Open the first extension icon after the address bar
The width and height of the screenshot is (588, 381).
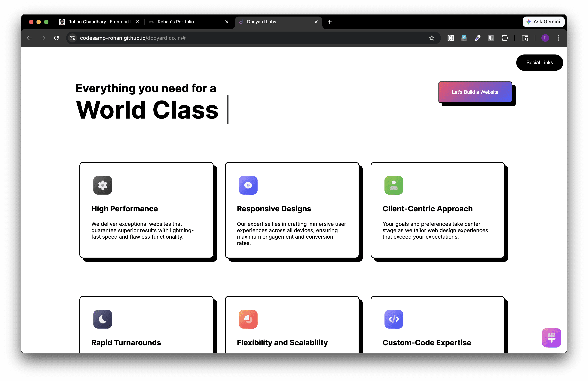tap(450, 38)
